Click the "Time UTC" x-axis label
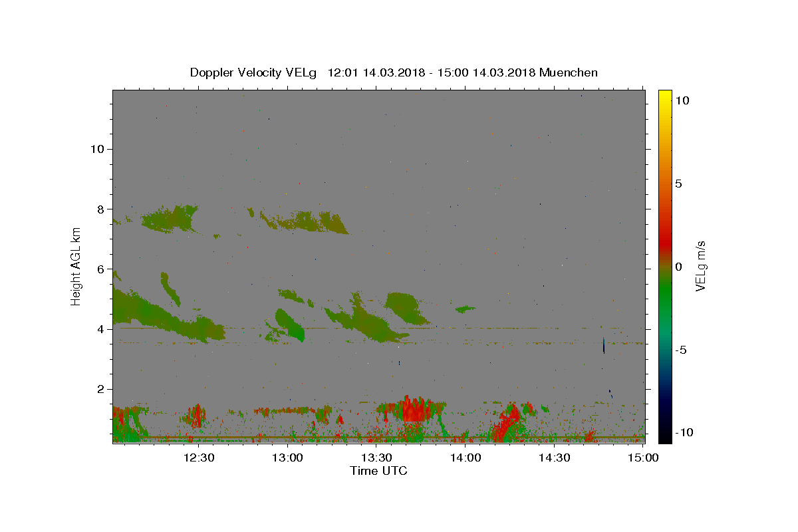The height and width of the screenshot is (532, 798). pyautogui.click(x=378, y=471)
